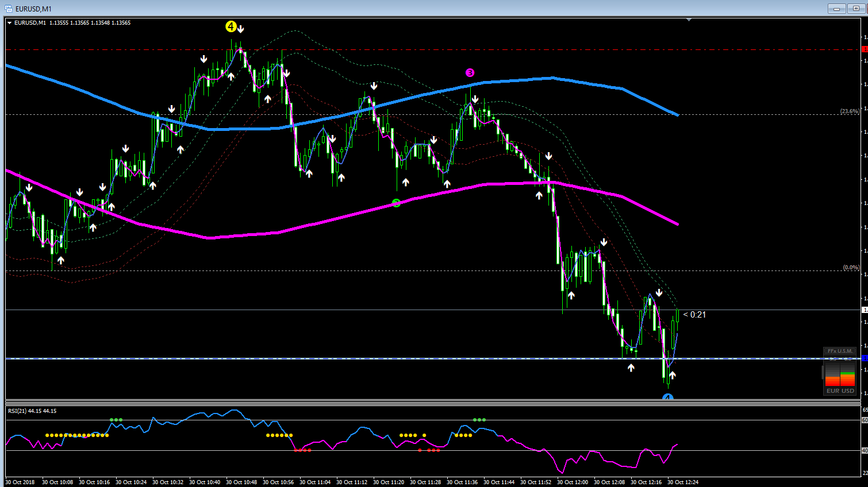This screenshot has height=487, width=868.
Task: Click the restore button of the chart window
Action: [x=856, y=9]
